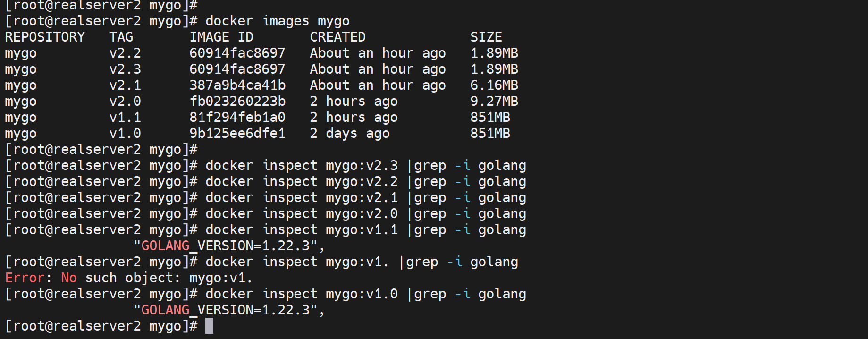
Task: Click the CREATED column header
Action: pyautogui.click(x=337, y=37)
